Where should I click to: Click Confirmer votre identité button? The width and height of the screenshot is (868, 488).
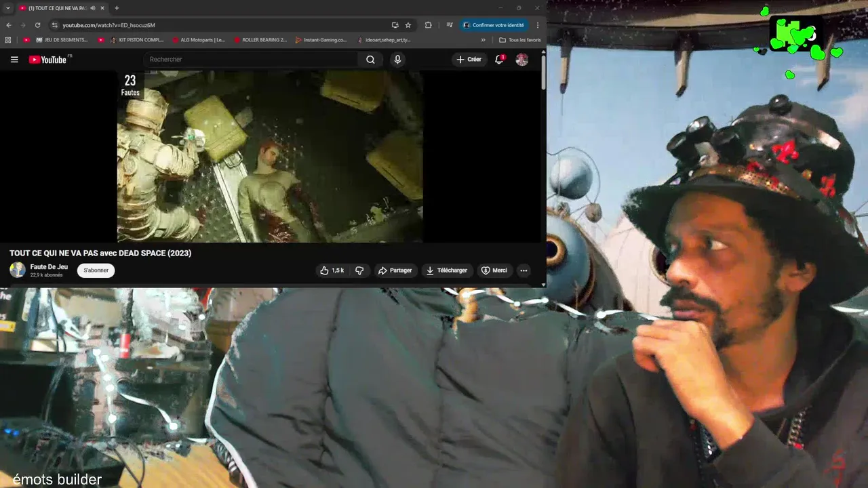point(494,25)
